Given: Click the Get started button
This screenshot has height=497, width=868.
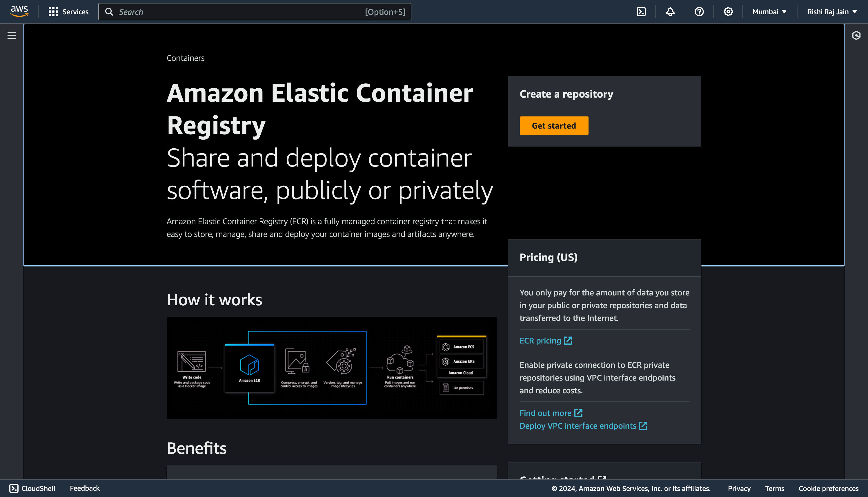Looking at the screenshot, I should (554, 126).
